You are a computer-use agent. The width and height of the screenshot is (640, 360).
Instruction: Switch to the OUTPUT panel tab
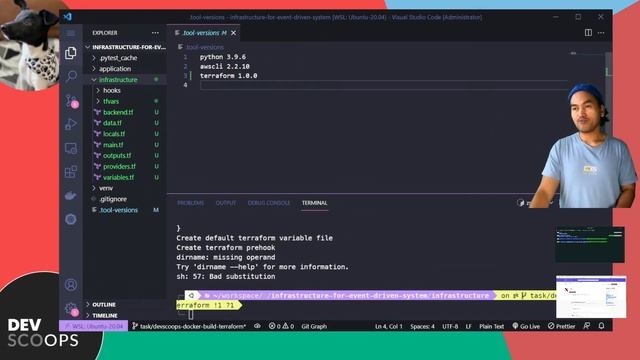[x=226, y=203]
